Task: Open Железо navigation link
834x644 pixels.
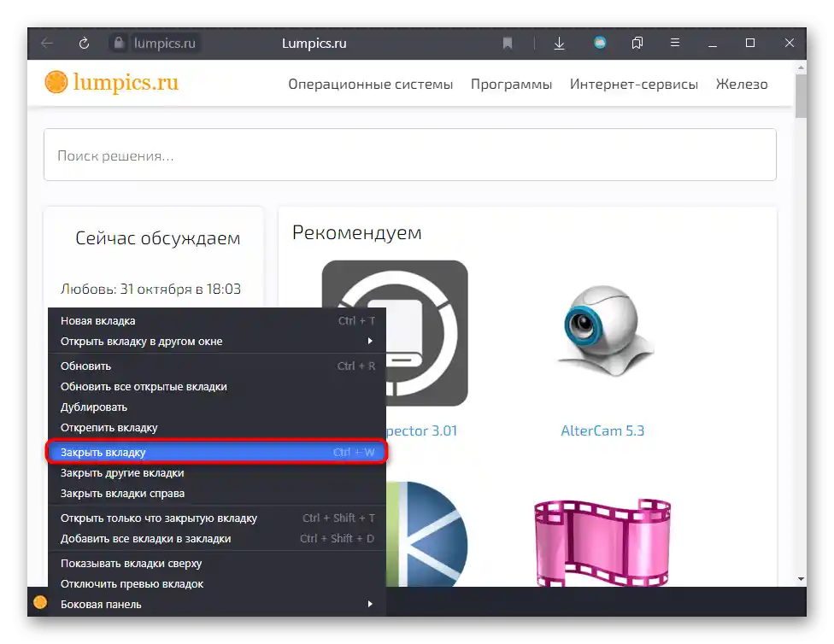Action: 742,84
